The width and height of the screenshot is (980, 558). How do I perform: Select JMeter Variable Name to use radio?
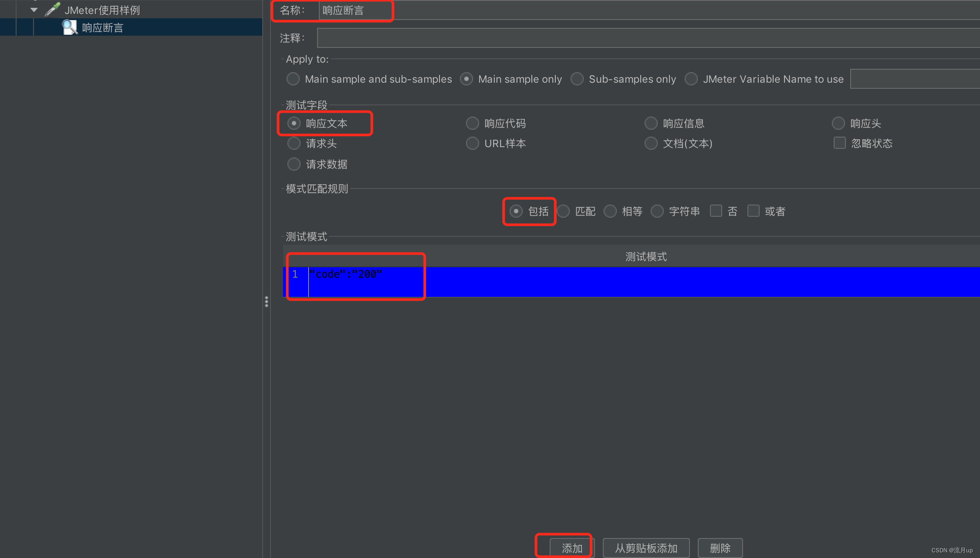(x=691, y=79)
